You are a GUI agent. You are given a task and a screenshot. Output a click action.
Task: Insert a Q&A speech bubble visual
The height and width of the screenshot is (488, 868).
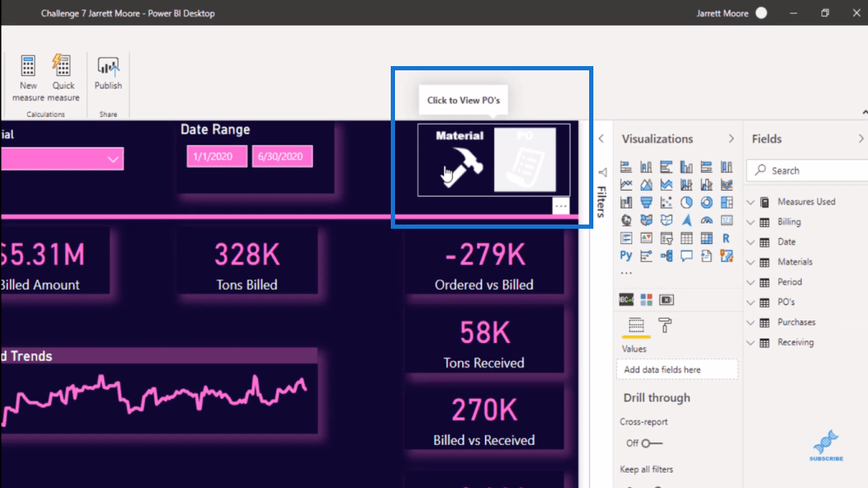coord(687,256)
